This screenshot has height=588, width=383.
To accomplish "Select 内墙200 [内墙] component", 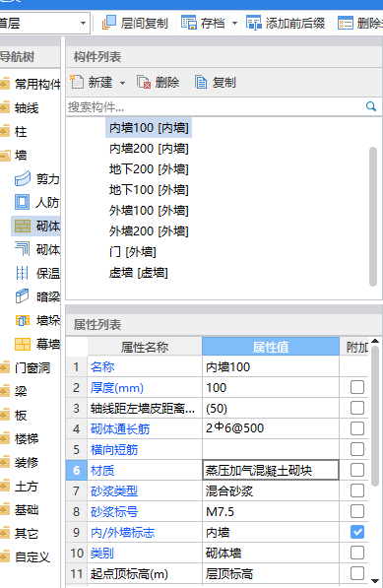I will click(149, 149).
